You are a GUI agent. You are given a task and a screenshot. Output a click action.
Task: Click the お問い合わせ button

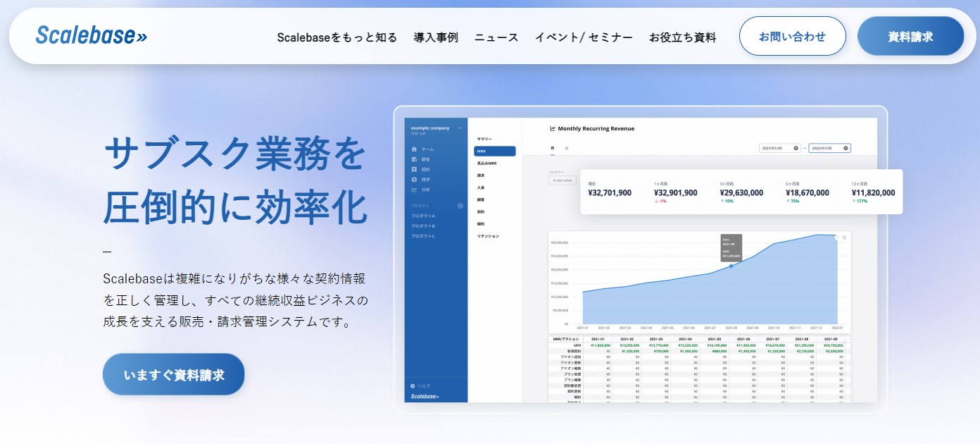coord(792,36)
